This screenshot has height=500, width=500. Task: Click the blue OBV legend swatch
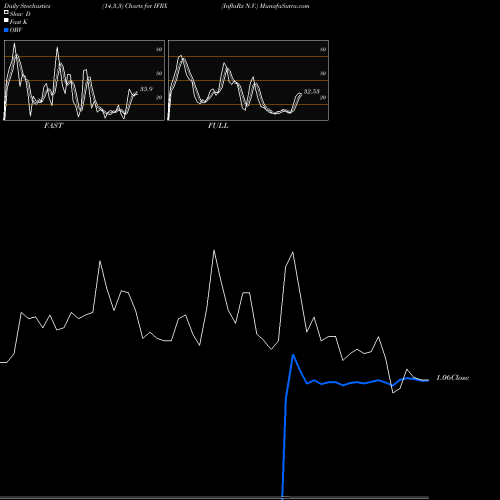pyautogui.click(x=6, y=30)
